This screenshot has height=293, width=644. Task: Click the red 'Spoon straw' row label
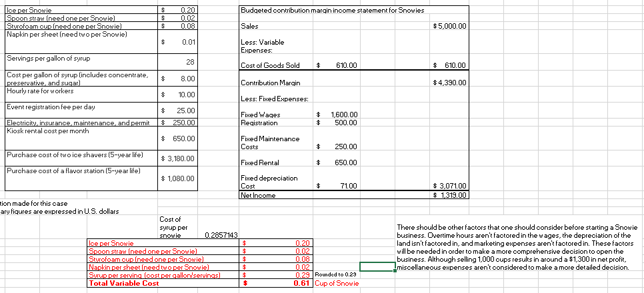[163, 251]
